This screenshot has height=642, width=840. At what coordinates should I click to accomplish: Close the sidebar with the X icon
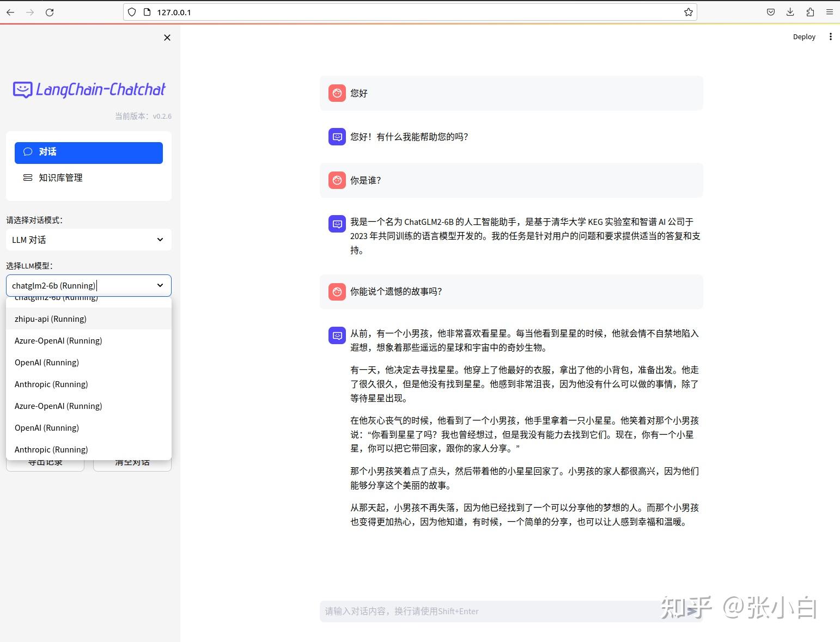[167, 38]
